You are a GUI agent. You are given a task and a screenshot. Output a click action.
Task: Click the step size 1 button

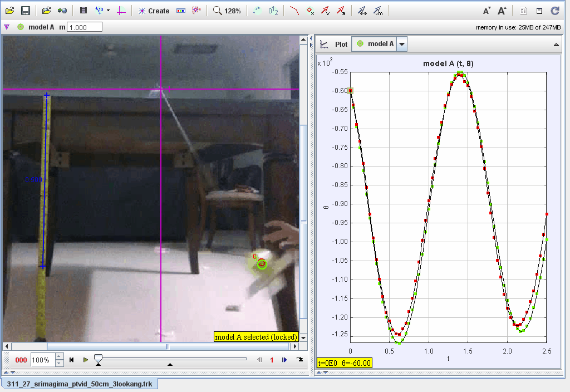(x=272, y=360)
